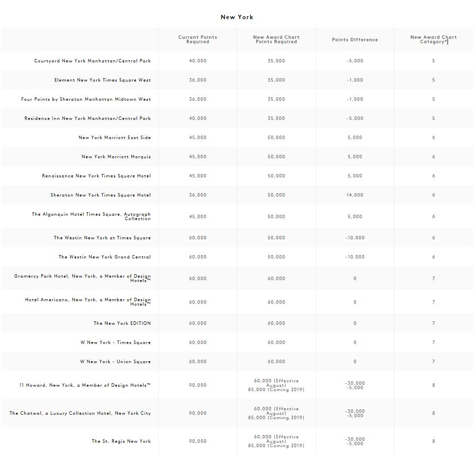Click the New York table heading
This screenshot has height=457, width=476.
pyautogui.click(x=237, y=17)
